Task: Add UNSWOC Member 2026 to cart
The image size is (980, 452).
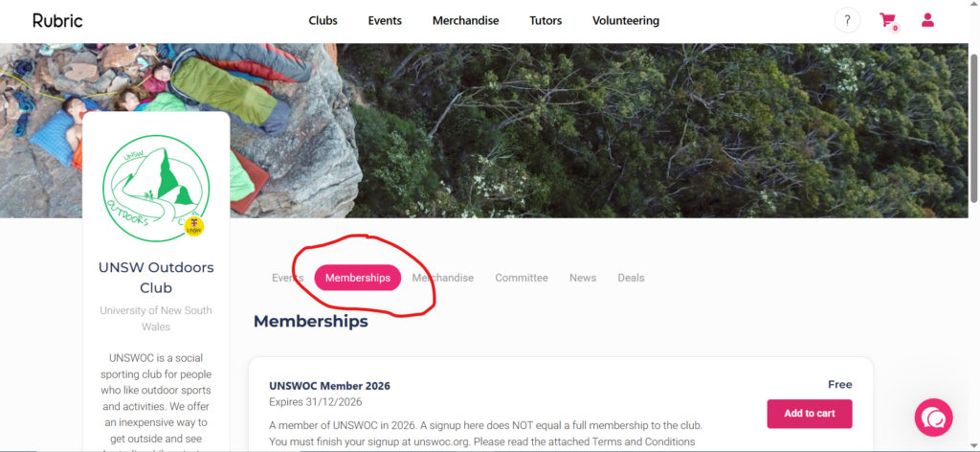Action: click(810, 414)
